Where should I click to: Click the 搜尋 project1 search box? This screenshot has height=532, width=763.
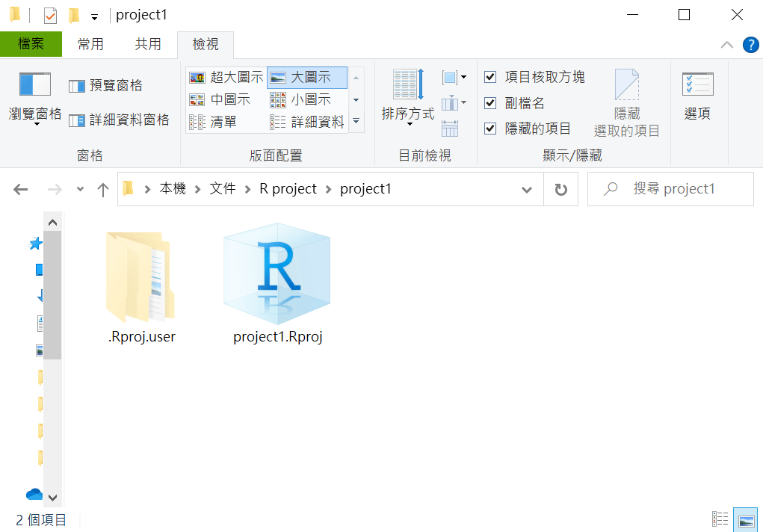click(x=673, y=189)
